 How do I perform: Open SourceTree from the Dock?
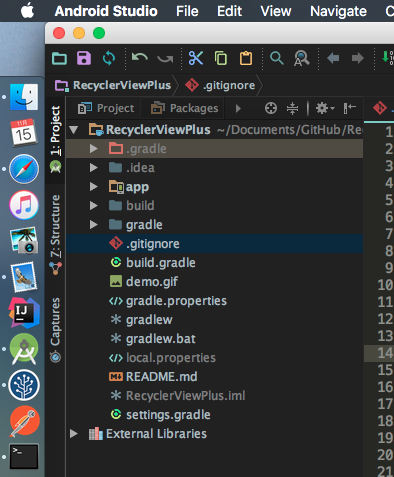pyautogui.click(x=24, y=385)
